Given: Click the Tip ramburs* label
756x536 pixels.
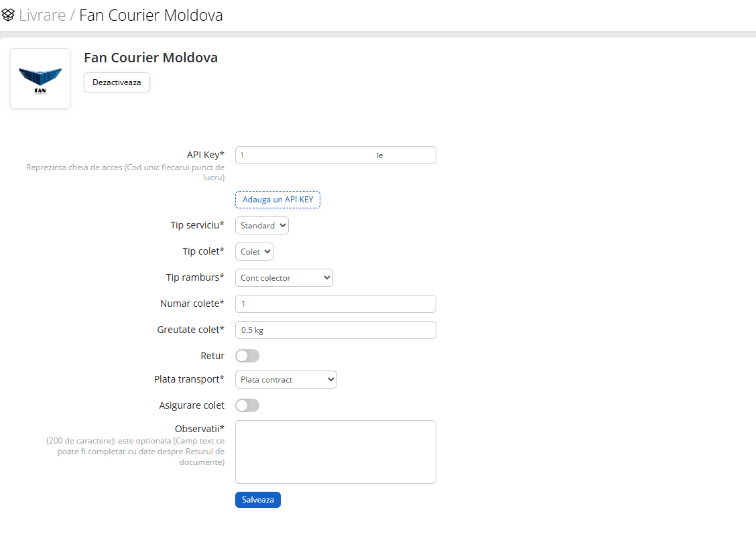Looking at the screenshot, I should (195, 277).
